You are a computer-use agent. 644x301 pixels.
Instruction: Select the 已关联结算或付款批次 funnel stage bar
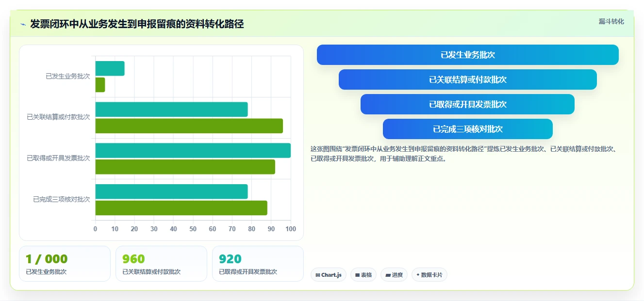(467, 79)
